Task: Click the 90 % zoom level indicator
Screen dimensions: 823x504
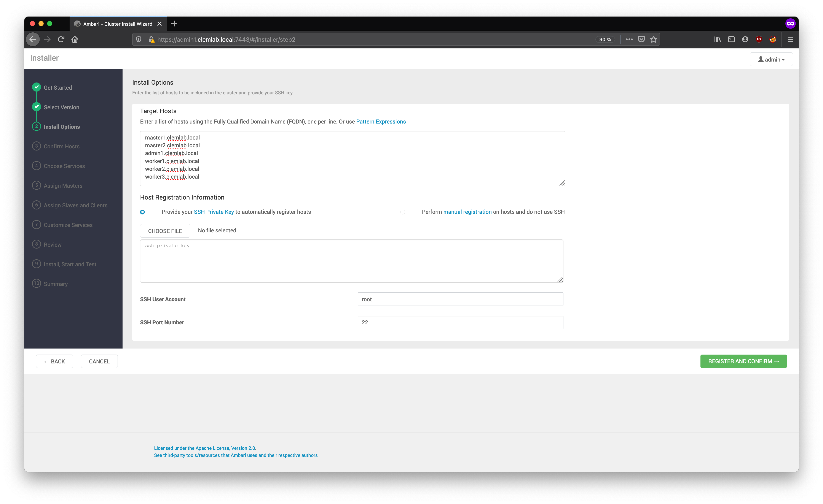Action: [x=605, y=39]
